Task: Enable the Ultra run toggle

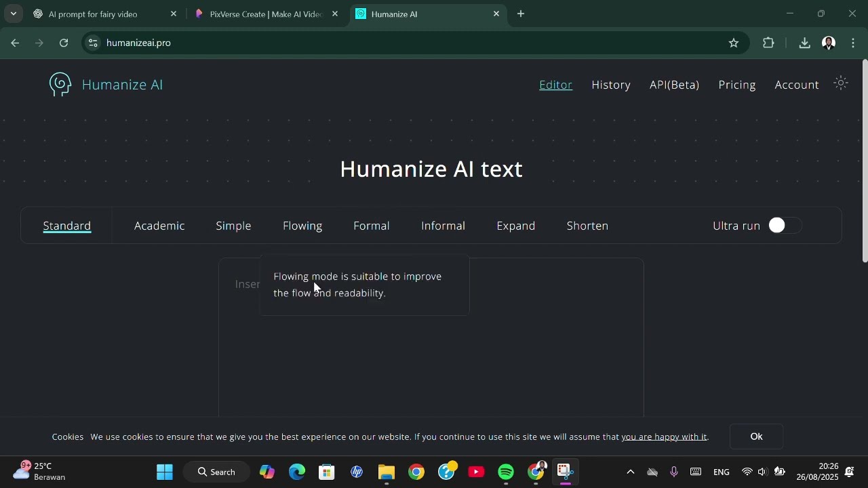Action: (785, 226)
